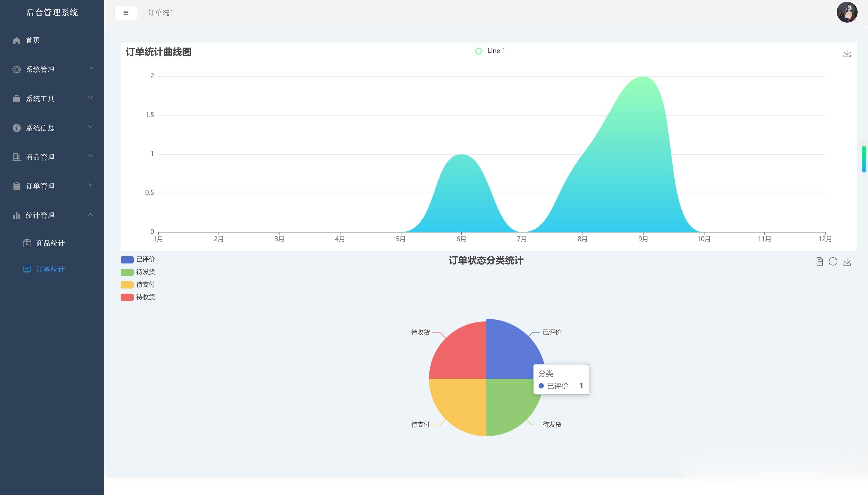Open pie chart data view icon
Image resolution: width=868 pixels, height=495 pixels.
(819, 261)
